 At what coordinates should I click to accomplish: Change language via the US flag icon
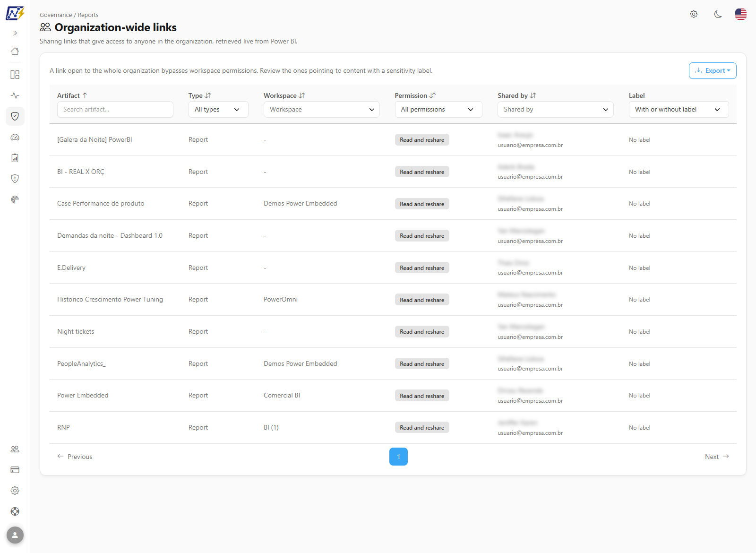pos(741,14)
